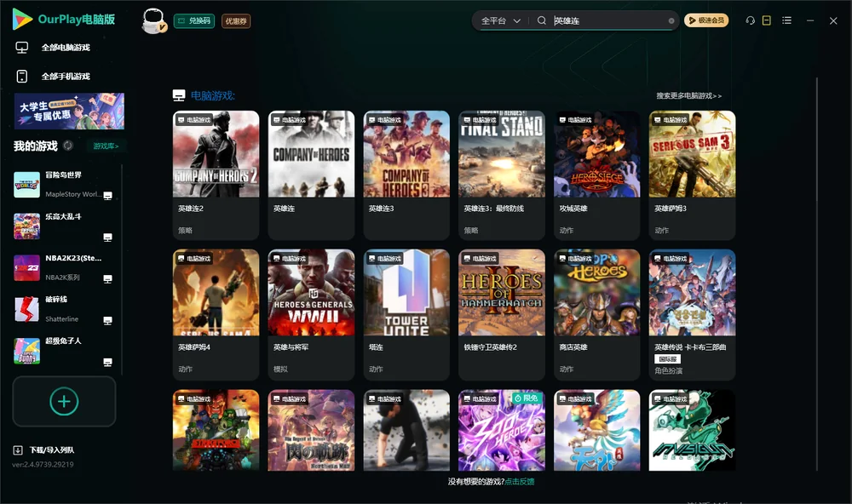Image resolution: width=852 pixels, height=504 pixels.
Task: Open 英雄传说 卡卡布三部曲 game card
Action: tap(692, 314)
